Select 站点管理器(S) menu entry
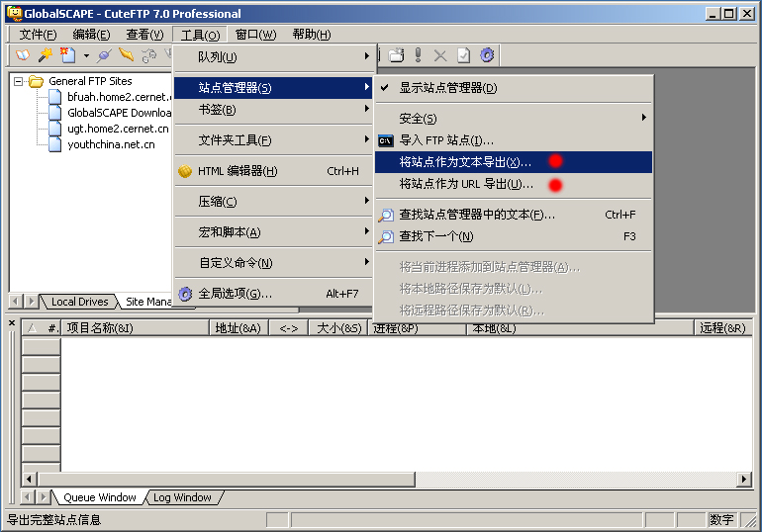The width and height of the screenshot is (762, 532). pyautogui.click(x=273, y=88)
